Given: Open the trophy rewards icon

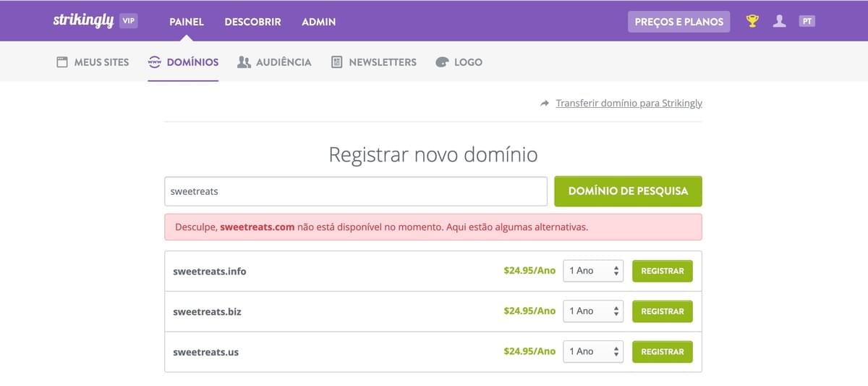Looking at the screenshot, I should [x=752, y=21].
